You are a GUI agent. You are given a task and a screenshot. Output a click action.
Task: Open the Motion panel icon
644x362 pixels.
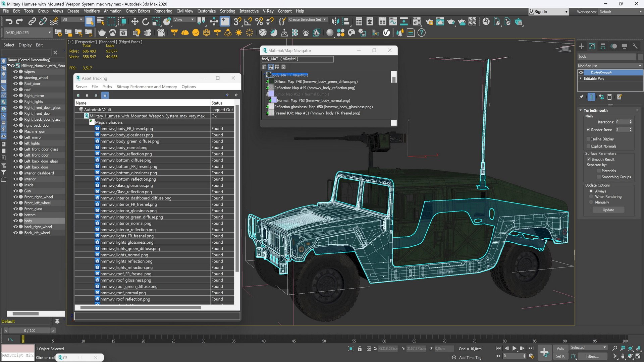613,46
